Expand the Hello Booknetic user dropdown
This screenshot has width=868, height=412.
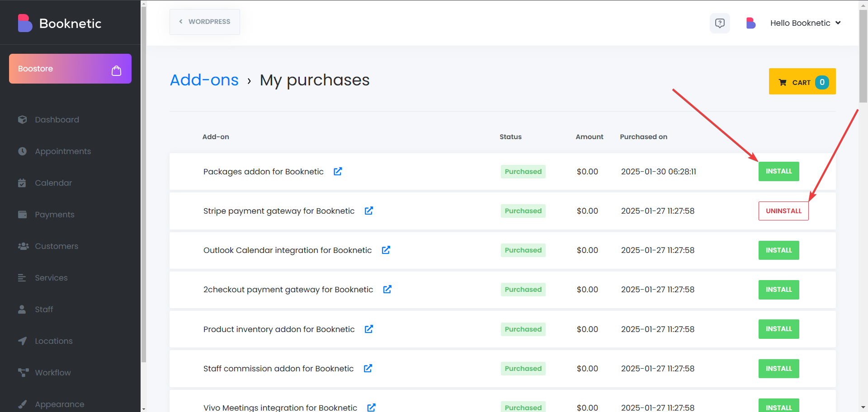(x=805, y=23)
